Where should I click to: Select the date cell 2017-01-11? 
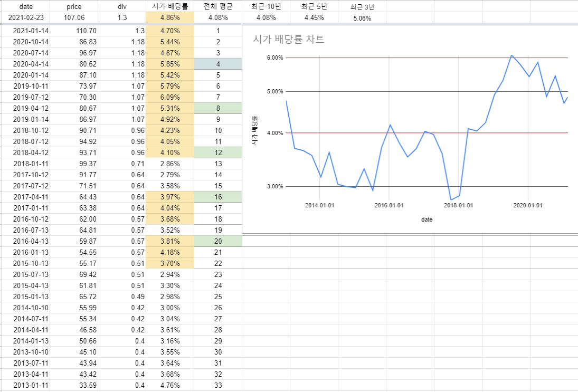pyautogui.click(x=26, y=208)
